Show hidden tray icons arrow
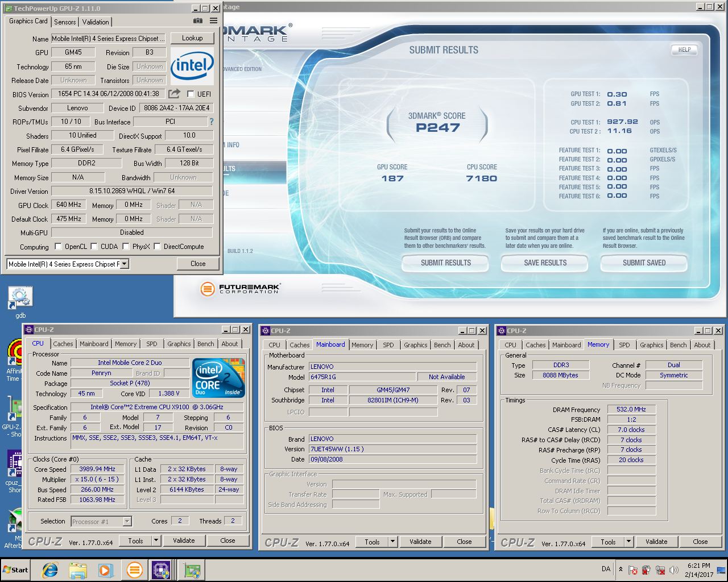 point(621,569)
